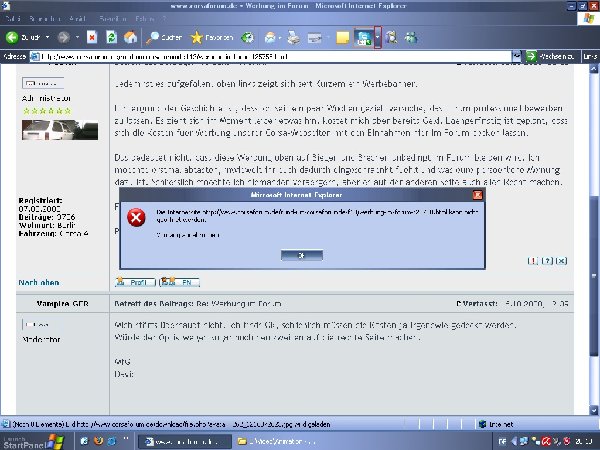Click the Forward navigation arrow
This screenshot has width=600, height=450.
click(x=61, y=37)
